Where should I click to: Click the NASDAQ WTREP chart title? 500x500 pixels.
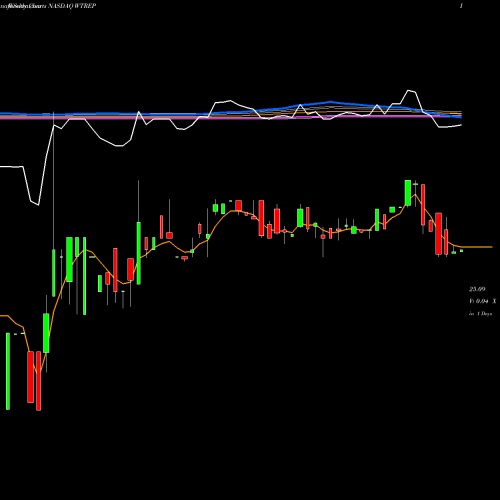(x=72, y=6)
